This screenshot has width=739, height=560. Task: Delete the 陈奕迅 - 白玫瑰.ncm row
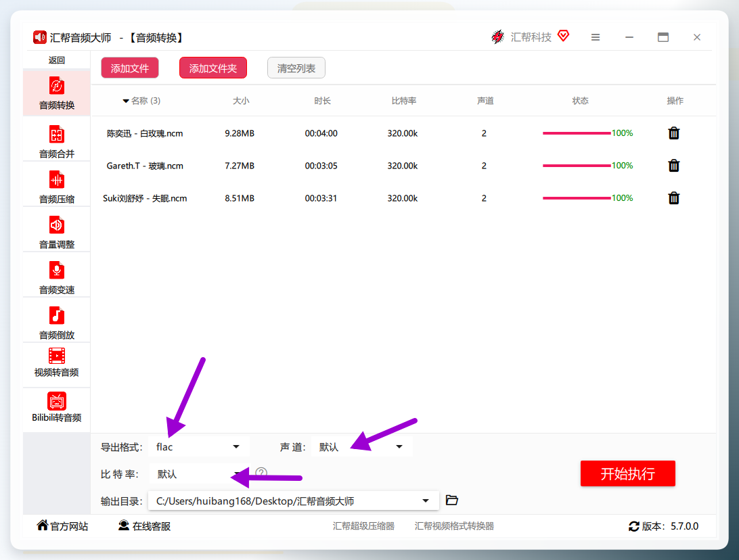[674, 133]
